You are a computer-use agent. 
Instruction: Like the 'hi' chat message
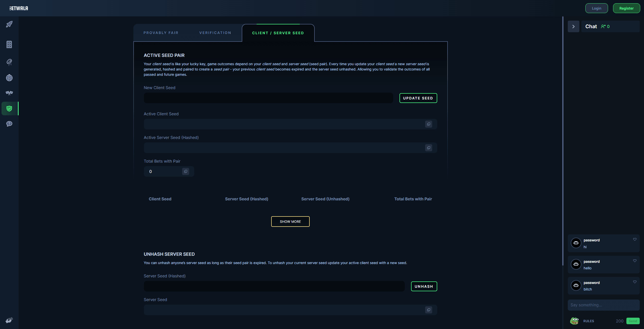pos(635,239)
